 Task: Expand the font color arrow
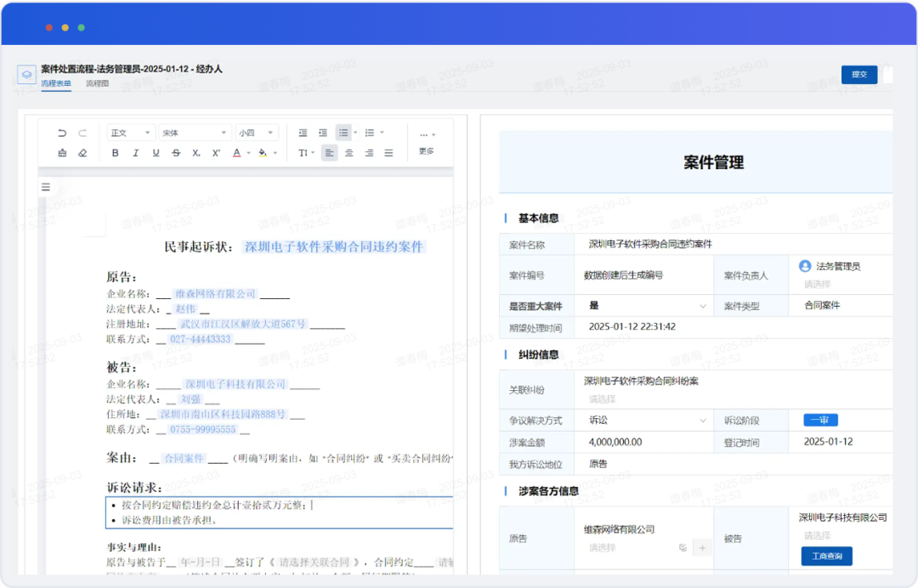pos(249,153)
